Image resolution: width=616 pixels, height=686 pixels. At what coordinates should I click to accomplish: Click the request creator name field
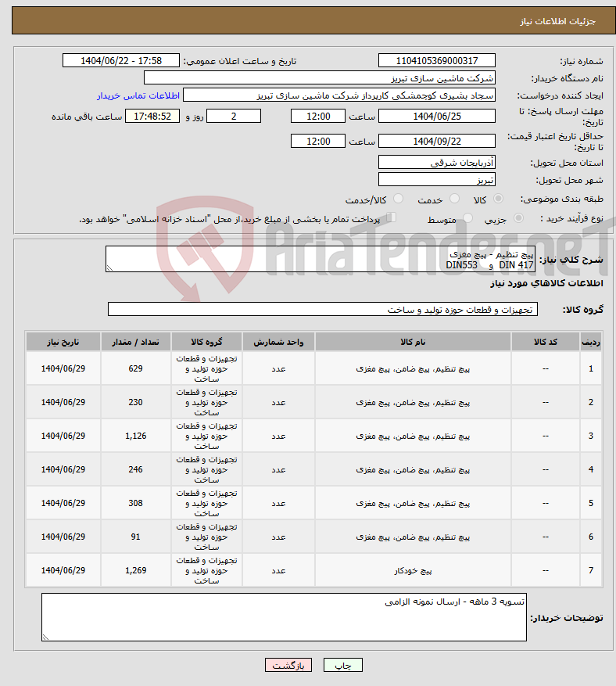coord(339,95)
